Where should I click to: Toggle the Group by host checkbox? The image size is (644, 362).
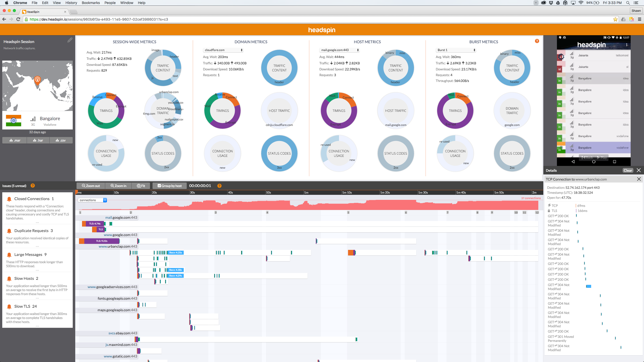click(x=159, y=186)
